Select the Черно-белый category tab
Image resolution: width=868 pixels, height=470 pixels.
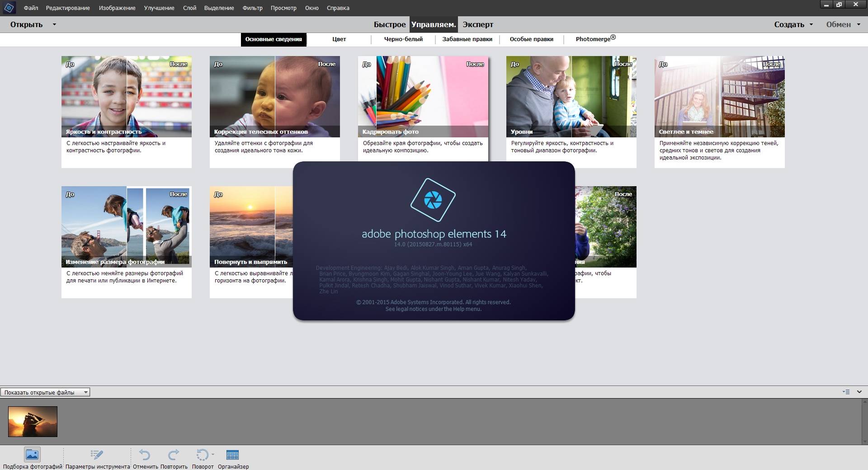point(403,39)
